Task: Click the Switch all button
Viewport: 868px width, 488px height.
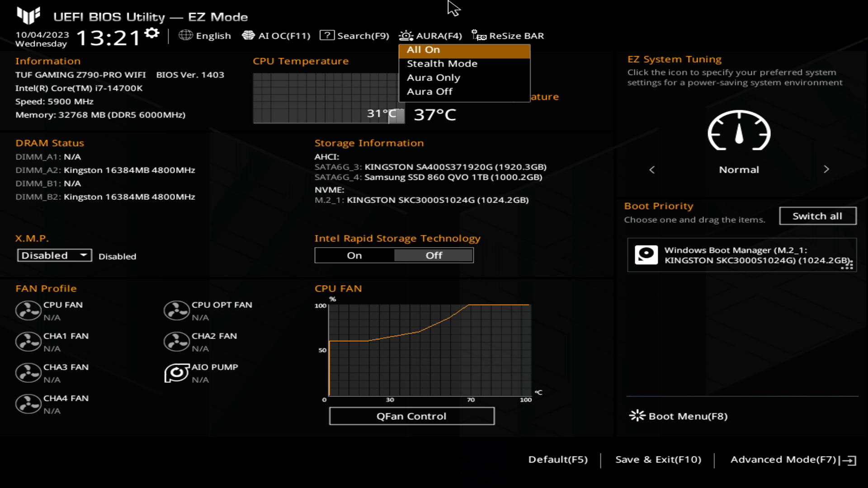Action: pyautogui.click(x=817, y=216)
